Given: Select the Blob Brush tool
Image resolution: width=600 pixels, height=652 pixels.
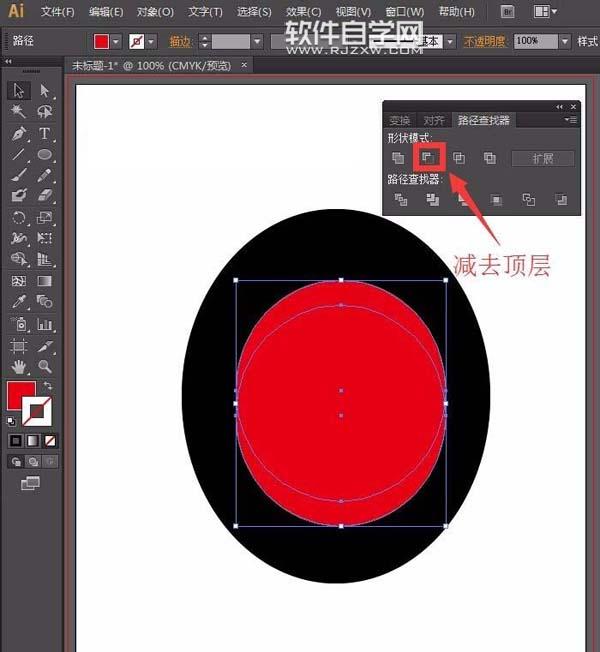Looking at the screenshot, I should 19,195.
